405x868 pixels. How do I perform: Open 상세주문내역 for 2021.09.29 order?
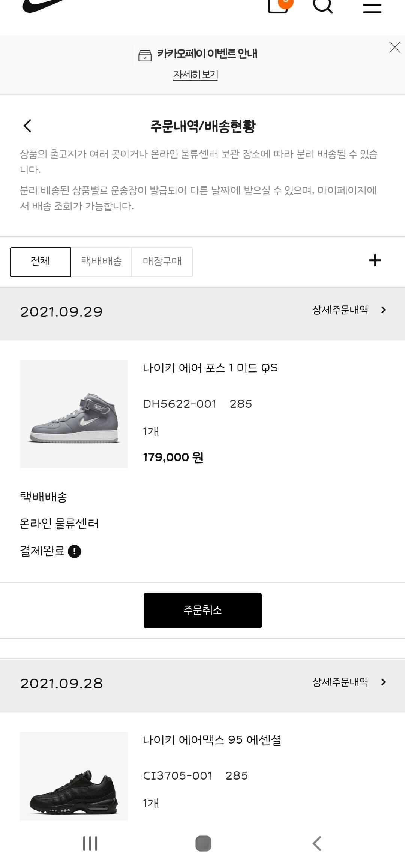click(x=349, y=310)
